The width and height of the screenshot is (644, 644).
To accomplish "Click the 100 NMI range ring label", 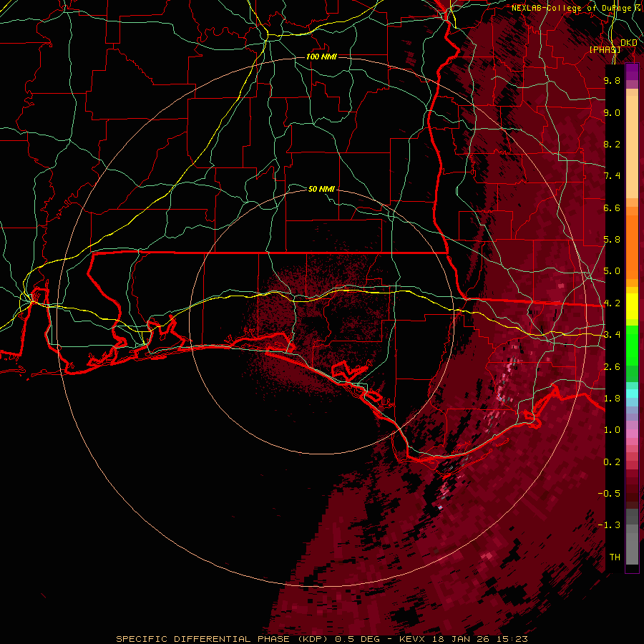I will pyautogui.click(x=321, y=57).
